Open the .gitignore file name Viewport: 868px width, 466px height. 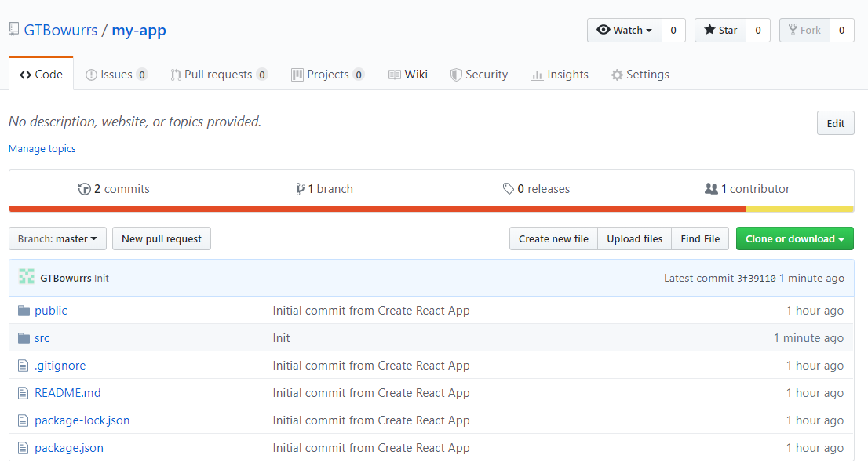[x=60, y=366]
